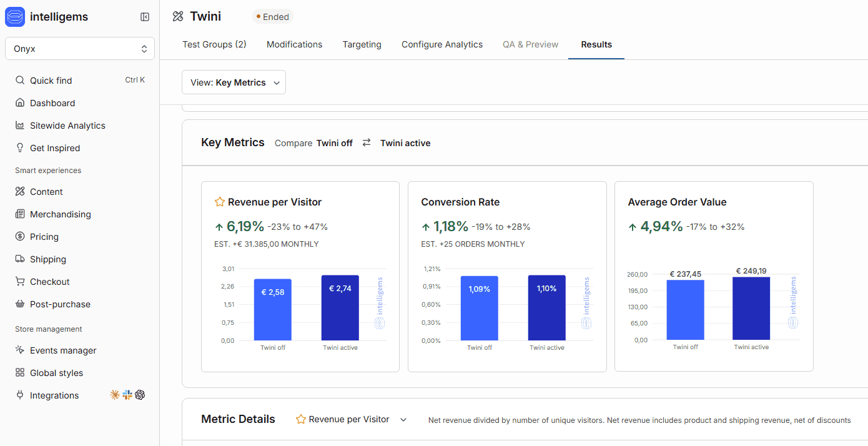868x446 pixels.
Task: Click the Revenue per Visitor star icon
Action: click(219, 202)
